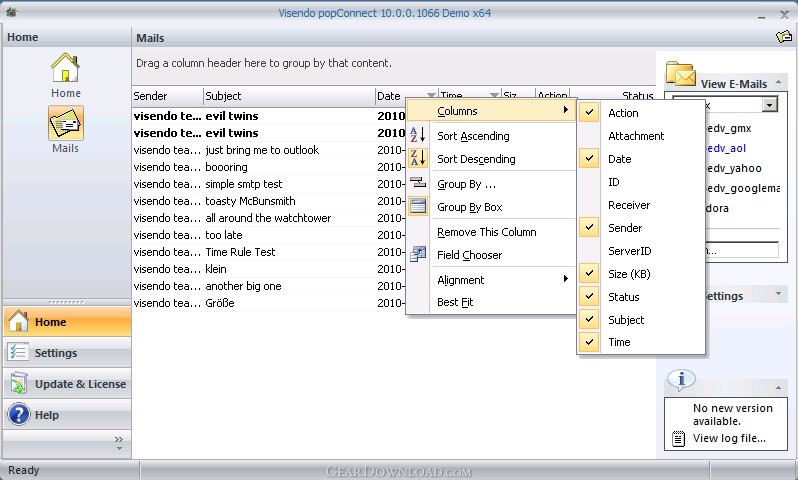Image resolution: width=798 pixels, height=480 pixels.
Task: Expand navigation pane chevrons button
Action: point(119,439)
